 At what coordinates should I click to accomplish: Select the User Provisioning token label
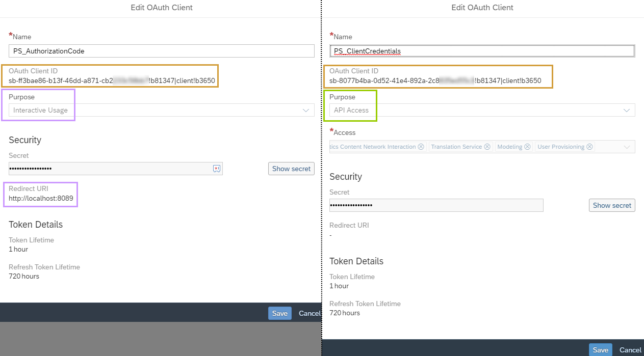click(561, 147)
